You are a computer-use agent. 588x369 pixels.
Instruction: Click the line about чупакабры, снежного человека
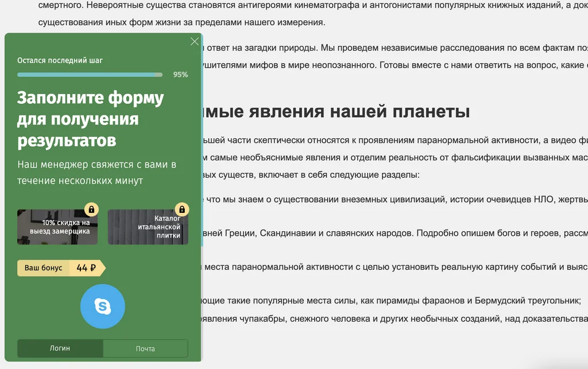(x=395, y=319)
